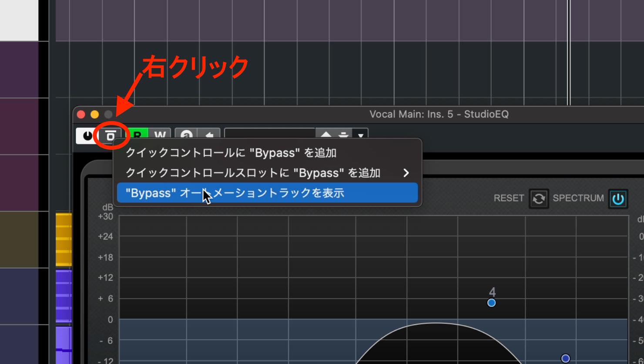Image resolution: width=644 pixels, height=364 pixels.
Task: Select the dark purple clip in project window
Action: click(64, 297)
